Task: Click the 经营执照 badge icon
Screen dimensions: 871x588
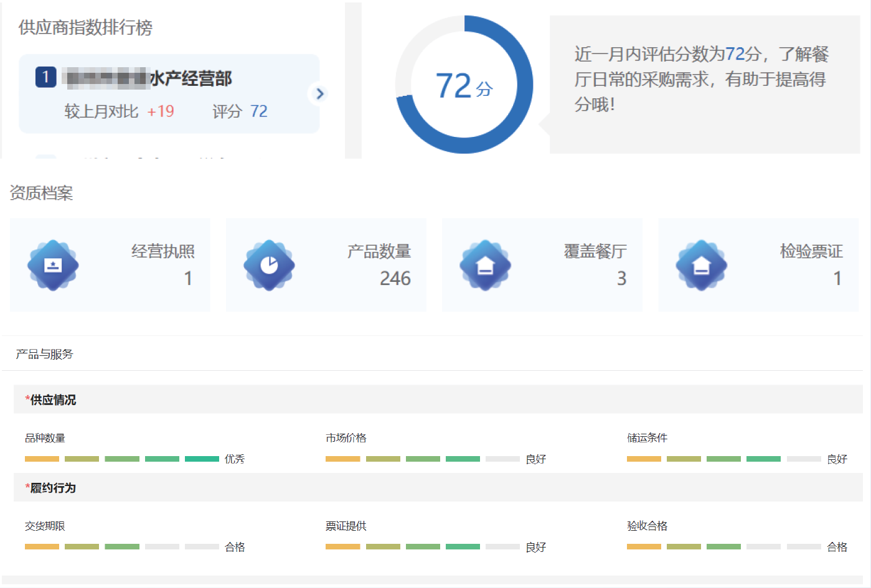Action: tap(53, 266)
